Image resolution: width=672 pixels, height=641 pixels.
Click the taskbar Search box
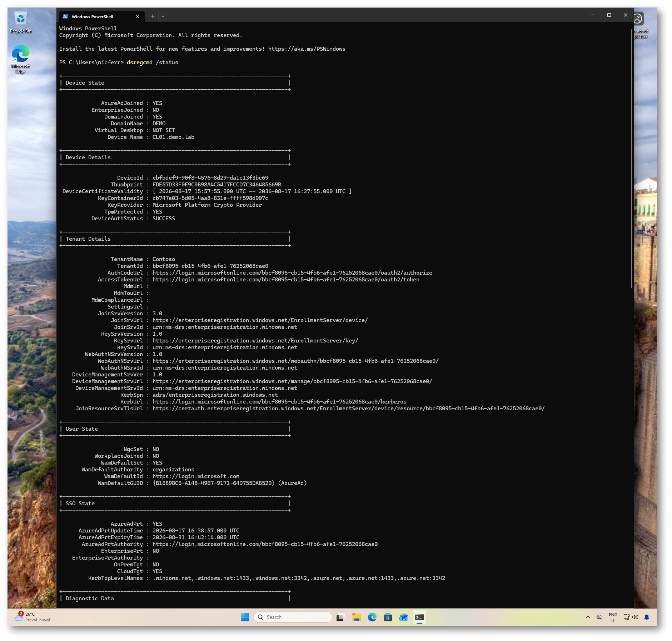293,617
